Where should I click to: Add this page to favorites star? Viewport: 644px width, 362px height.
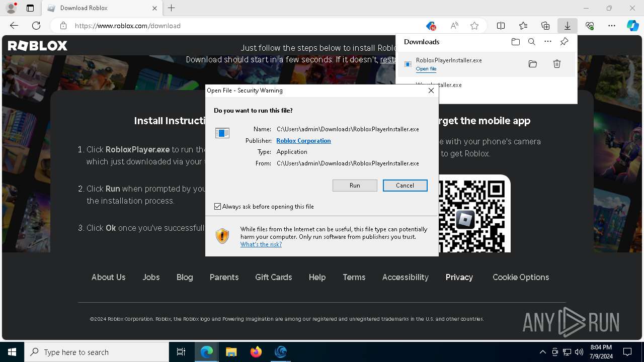(x=474, y=26)
